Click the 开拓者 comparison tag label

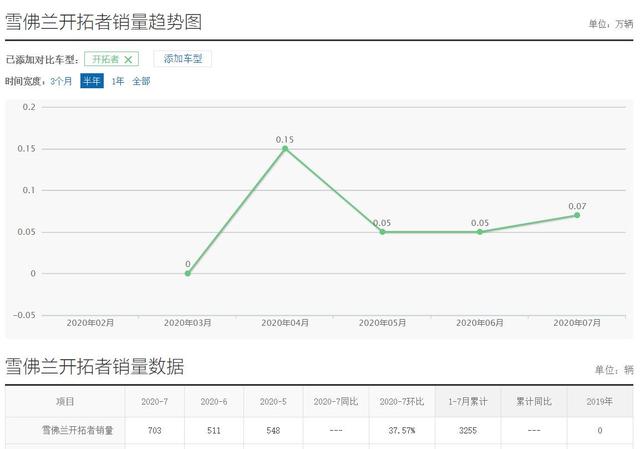click(105, 59)
